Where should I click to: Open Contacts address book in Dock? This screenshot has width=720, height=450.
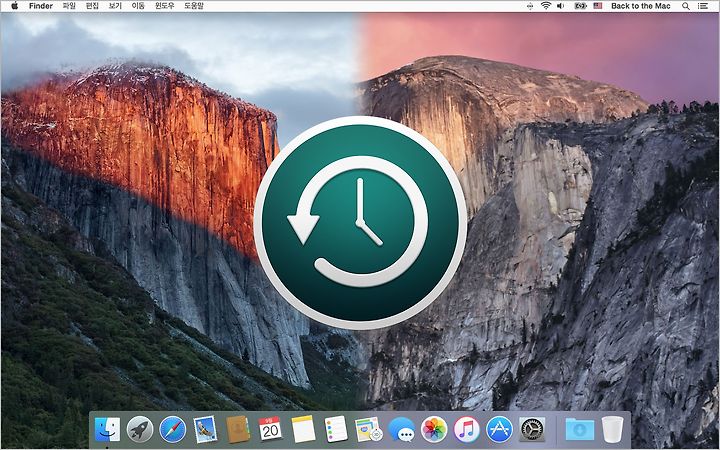pos(238,429)
